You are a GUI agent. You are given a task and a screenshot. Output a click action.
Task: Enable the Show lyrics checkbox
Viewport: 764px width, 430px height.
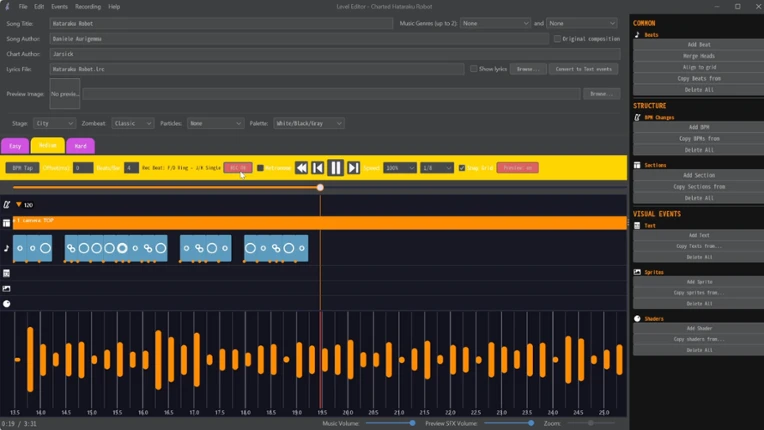point(474,69)
